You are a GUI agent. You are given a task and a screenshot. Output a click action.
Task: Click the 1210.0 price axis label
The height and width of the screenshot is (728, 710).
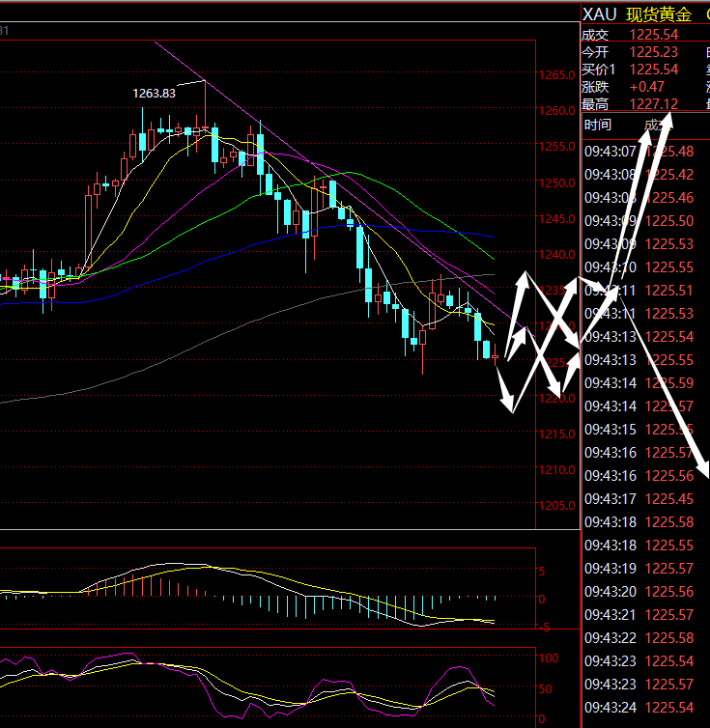(556, 470)
